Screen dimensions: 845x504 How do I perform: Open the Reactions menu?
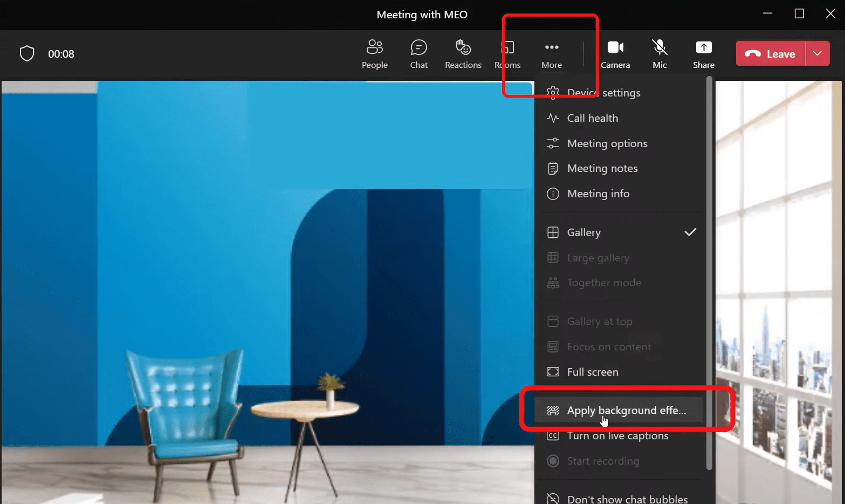463,54
